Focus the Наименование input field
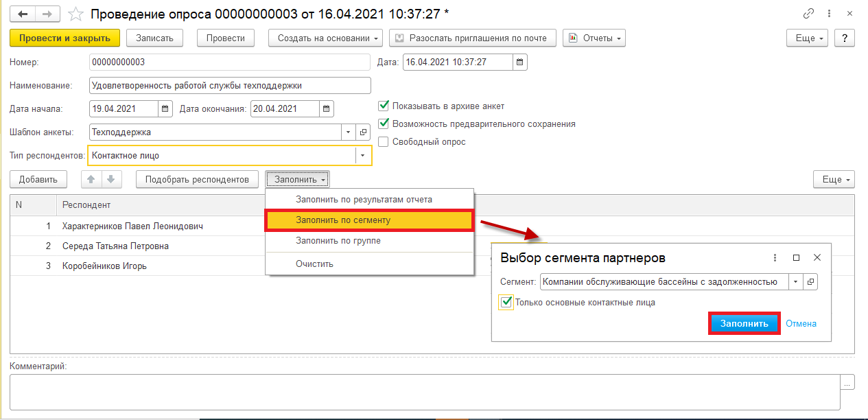868x420 pixels. pos(230,85)
